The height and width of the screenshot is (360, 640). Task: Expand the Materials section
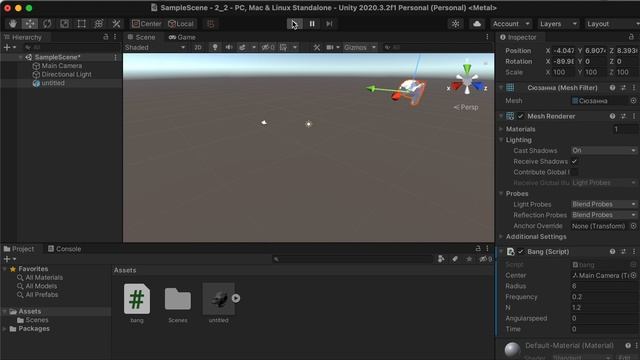(501, 129)
